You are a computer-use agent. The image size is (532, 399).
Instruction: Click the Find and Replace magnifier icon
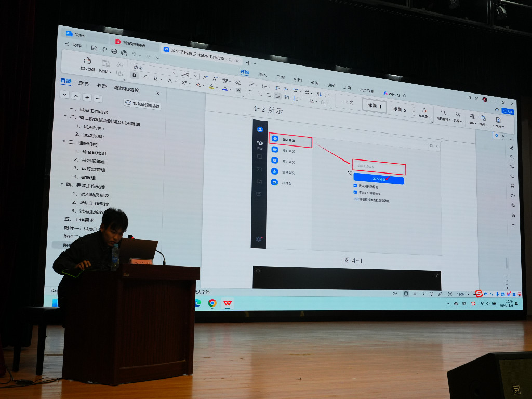coord(443,112)
